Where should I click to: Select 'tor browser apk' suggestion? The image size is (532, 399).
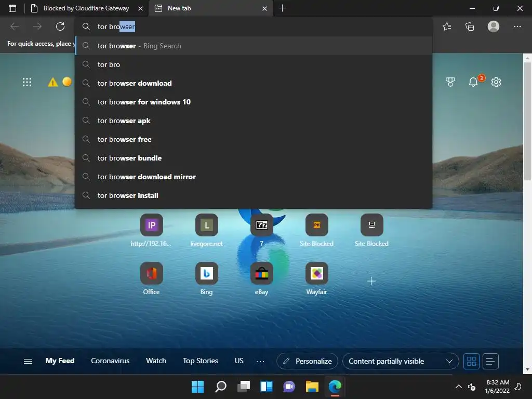coord(254,121)
